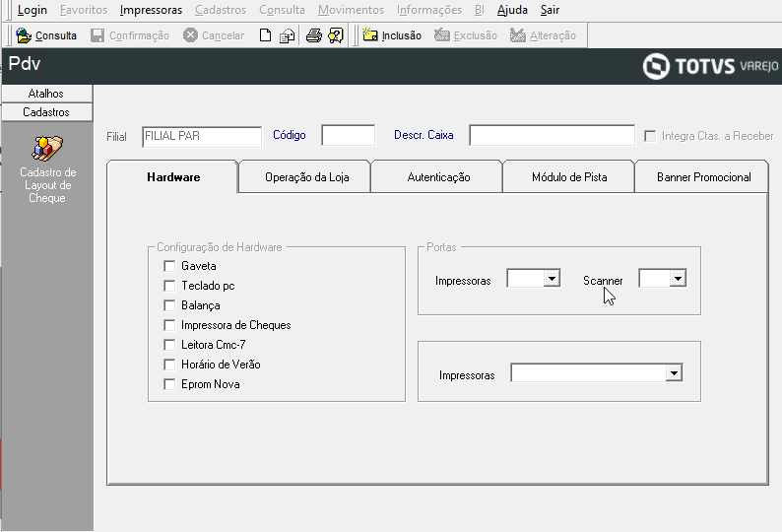The width and height of the screenshot is (782, 532).
Task: Open the Favoritos menu
Action: 84,10
